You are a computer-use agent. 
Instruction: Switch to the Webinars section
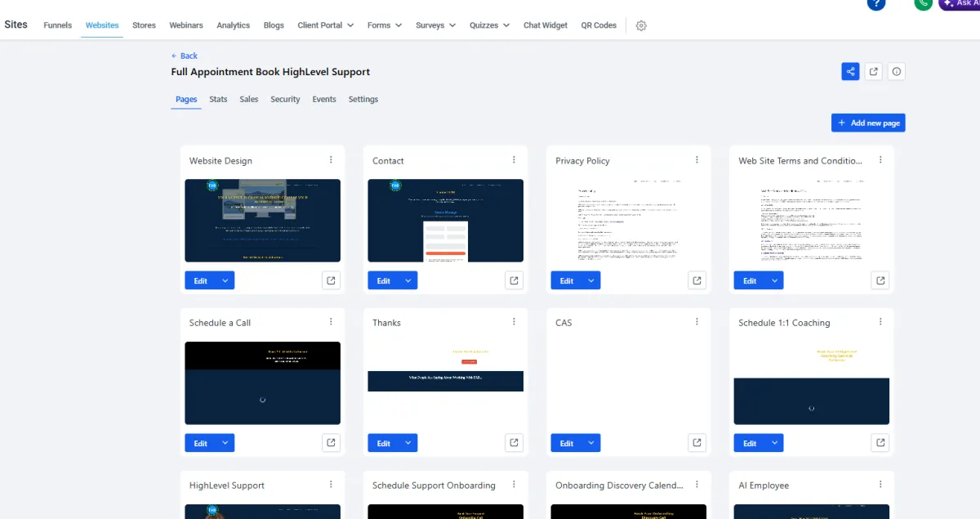point(186,25)
